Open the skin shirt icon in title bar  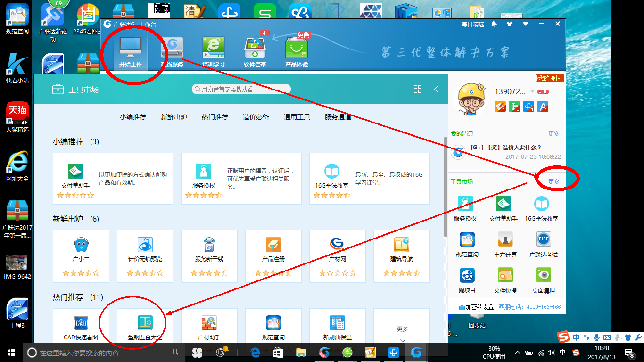point(510,24)
